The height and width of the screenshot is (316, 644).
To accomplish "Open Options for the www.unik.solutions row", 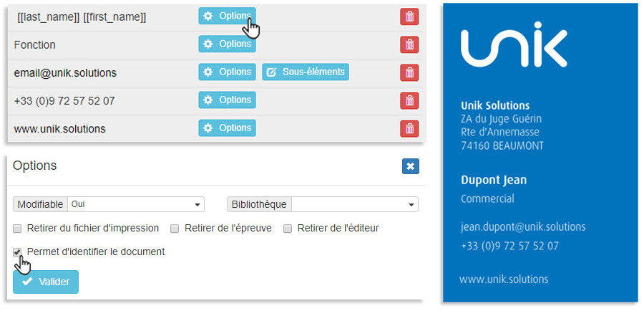I will tap(227, 128).
